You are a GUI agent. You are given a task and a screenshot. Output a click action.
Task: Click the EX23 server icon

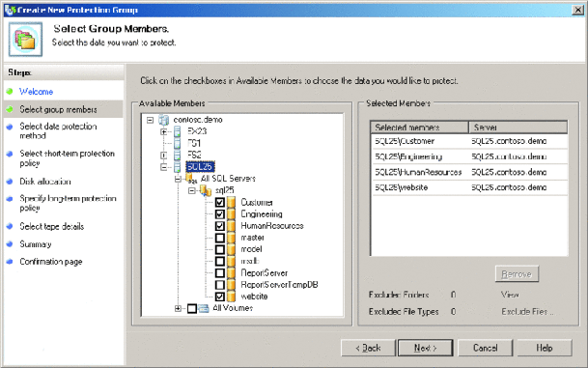tap(178, 131)
